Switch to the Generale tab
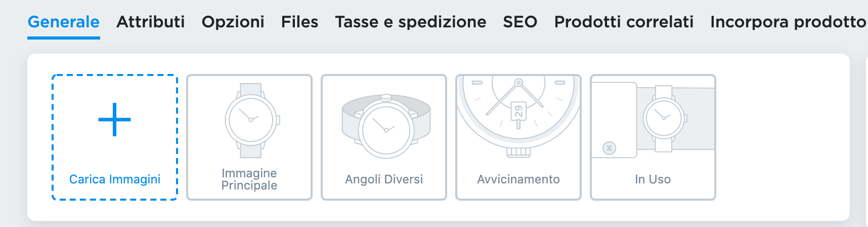The height and width of the screenshot is (227, 868). click(x=64, y=22)
